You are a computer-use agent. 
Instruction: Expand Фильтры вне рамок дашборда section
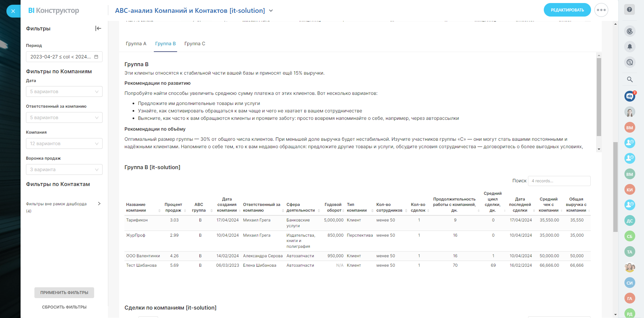99,204
